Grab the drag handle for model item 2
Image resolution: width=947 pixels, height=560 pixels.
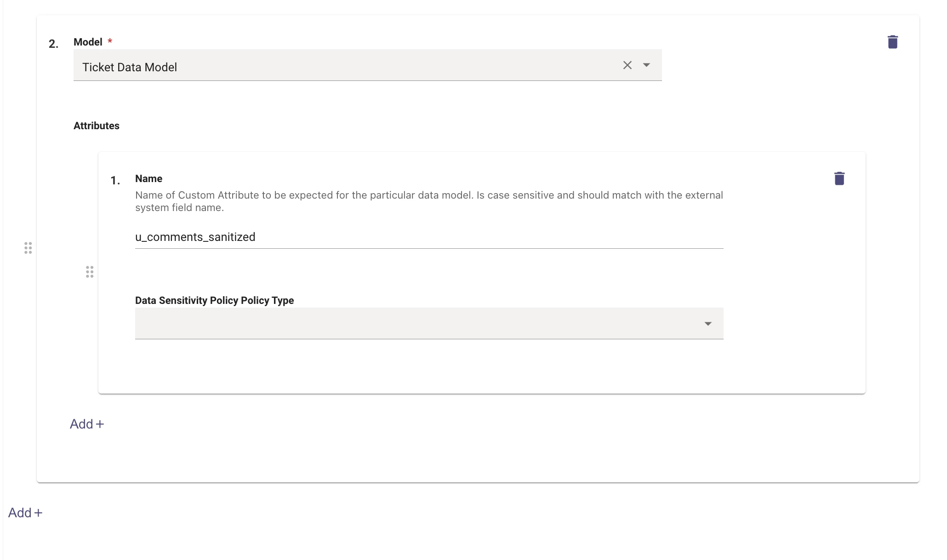28,248
